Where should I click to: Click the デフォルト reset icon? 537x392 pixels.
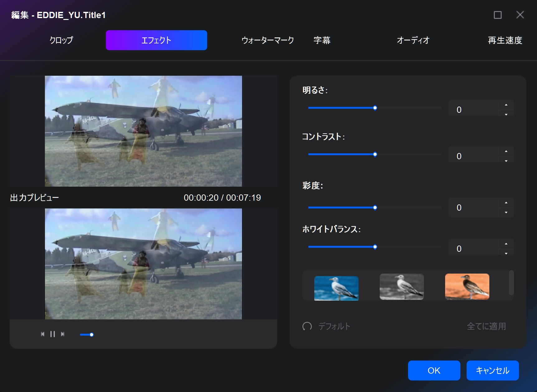point(307,326)
